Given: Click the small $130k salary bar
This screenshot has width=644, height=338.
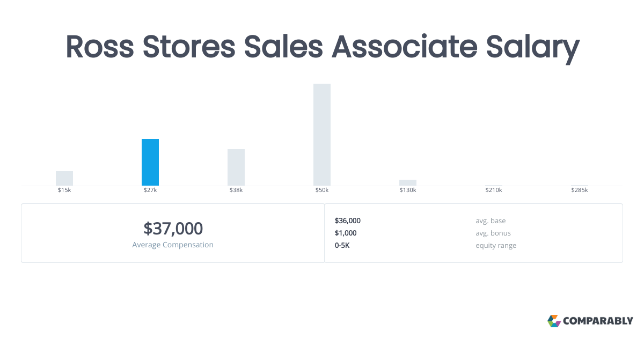Looking at the screenshot, I should [408, 182].
